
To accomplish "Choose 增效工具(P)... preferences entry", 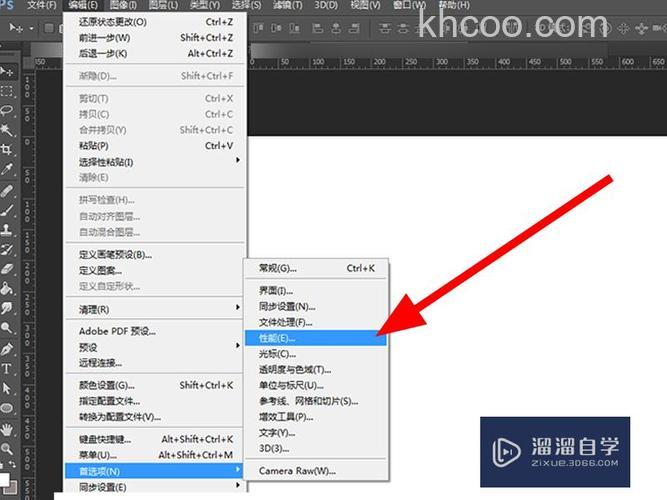I will tap(316, 417).
